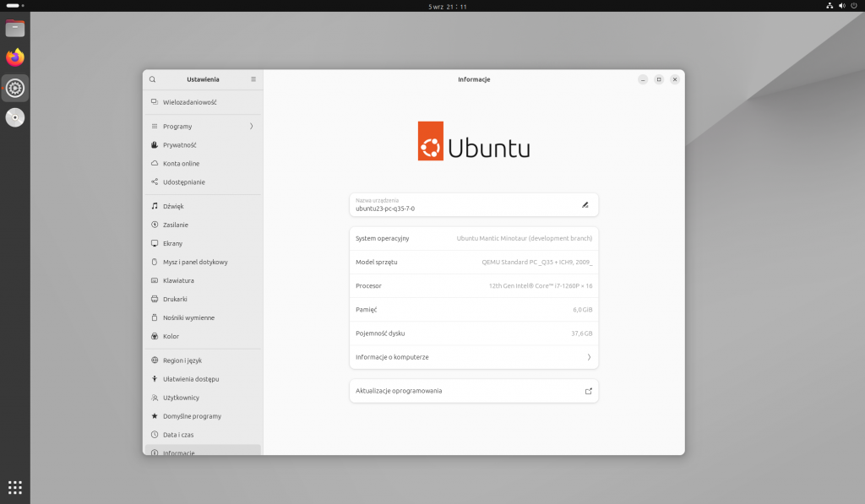This screenshot has width=865, height=504.
Task: Click the speaker icon beside Dźwięk
Action: tap(154, 205)
